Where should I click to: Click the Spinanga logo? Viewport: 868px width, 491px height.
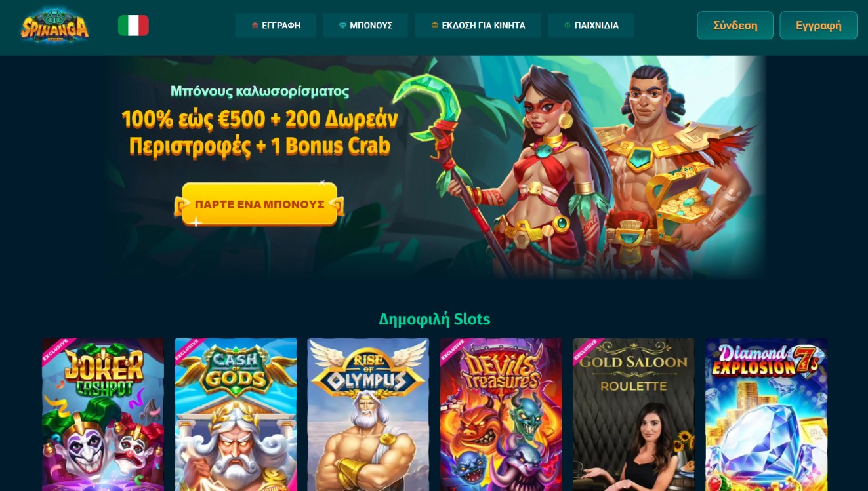click(54, 26)
